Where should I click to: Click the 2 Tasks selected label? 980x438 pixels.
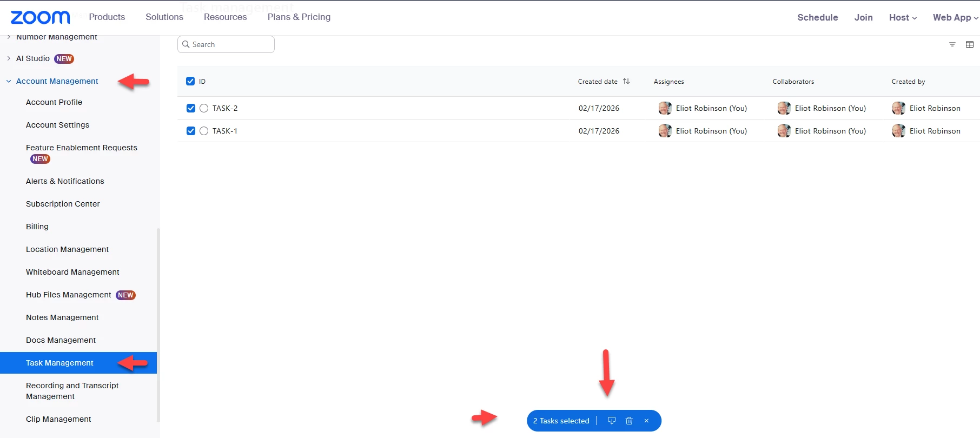[561, 421]
